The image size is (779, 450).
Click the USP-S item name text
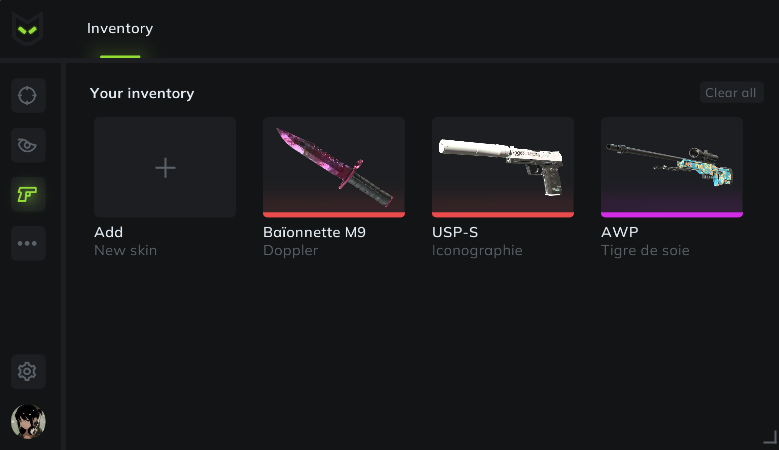[455, 232]
